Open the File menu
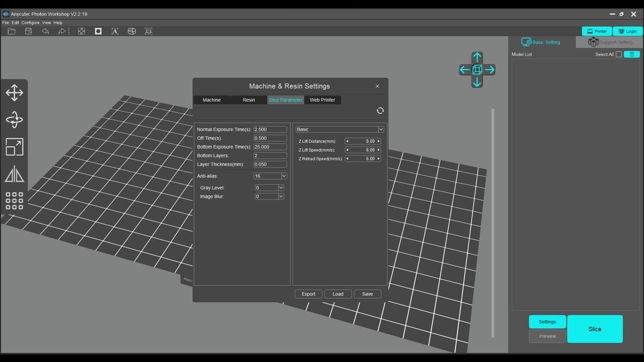The width and height of the screenshot is (644, 362). click(x=5, y=23)
